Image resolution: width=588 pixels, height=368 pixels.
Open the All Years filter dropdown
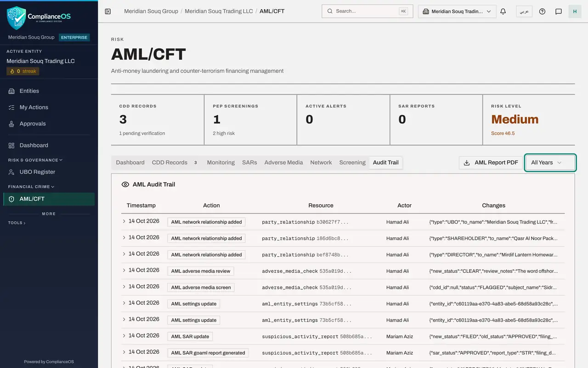pyautogui.click(x=550, y=162)
